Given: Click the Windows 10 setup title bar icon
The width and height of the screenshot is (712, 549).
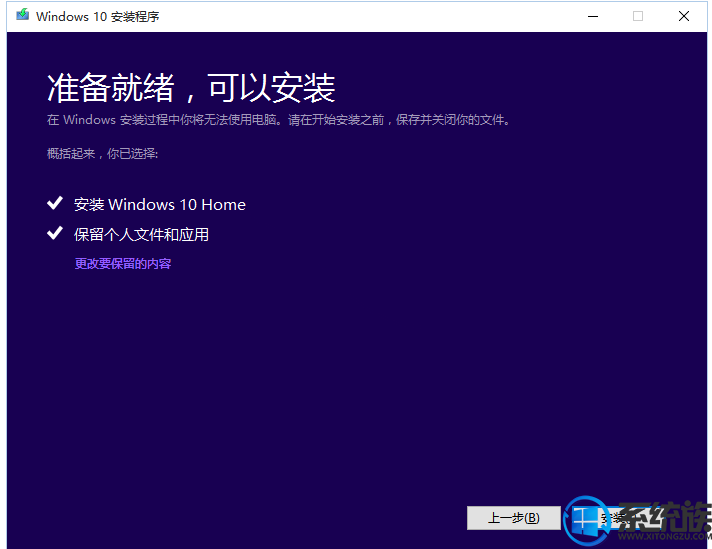Looking at the screenshot, I should point(22,15).
